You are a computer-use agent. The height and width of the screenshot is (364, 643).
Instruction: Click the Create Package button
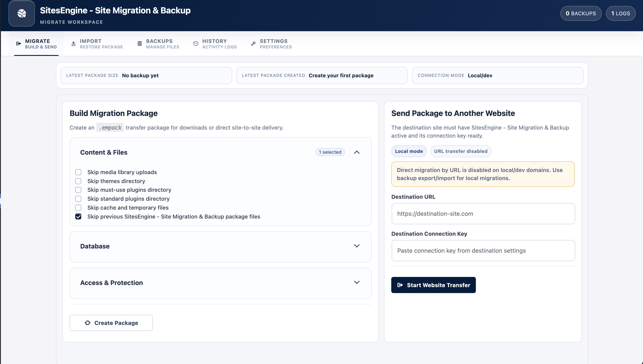pyautogui.click(x=111, y=323)
